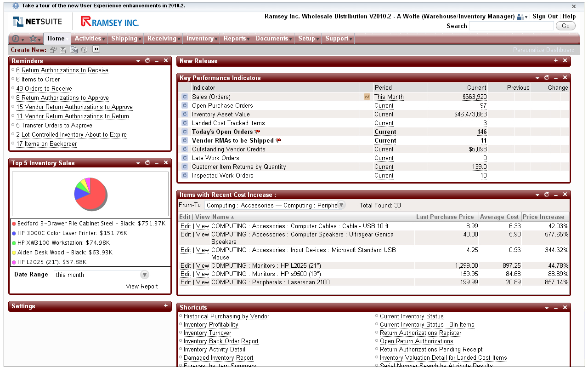Show more Create New options with double-arrow button

tap(96, 49)
